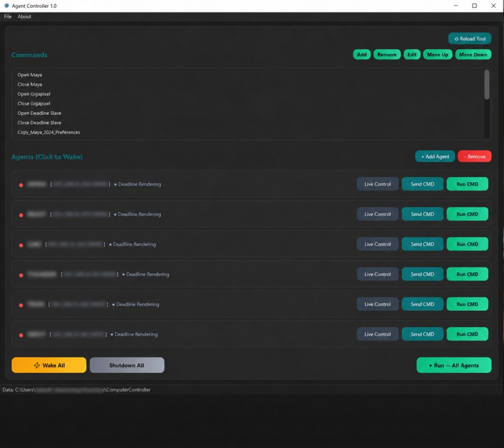The height and width of the screenshot is (448, 504).
Task: Select the Open Deadline Slave command
Action: (39, 113)
